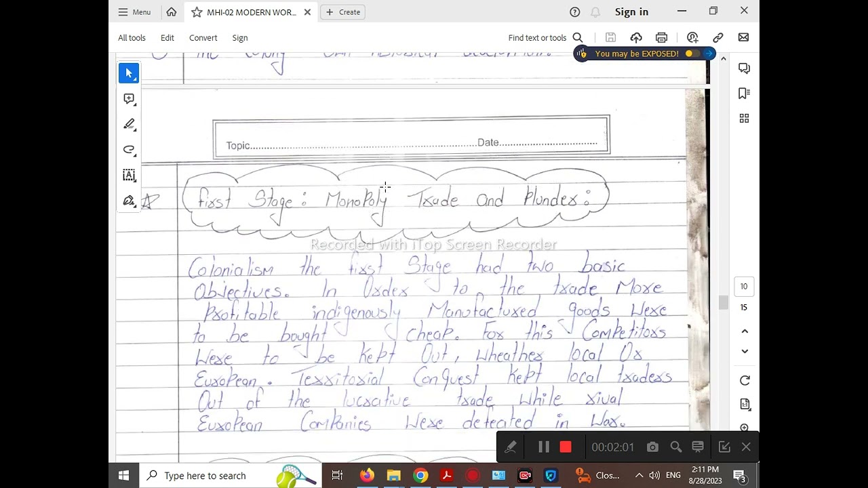This screenshot has width=868, height=488.
Task: Choose the highlighter pen tool
Action: (129, 124)
